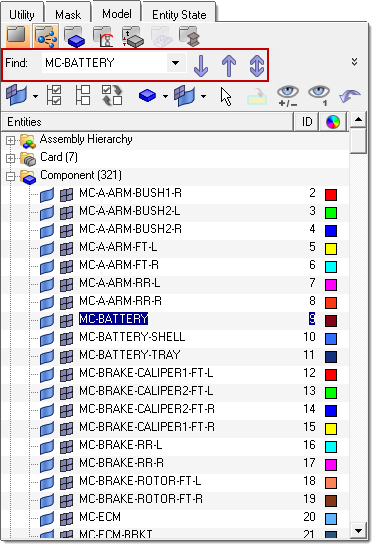The width and height of the screenshot is (375, 547).
Task: Click the elements and geometry mode icon
Action: point(185,95)
